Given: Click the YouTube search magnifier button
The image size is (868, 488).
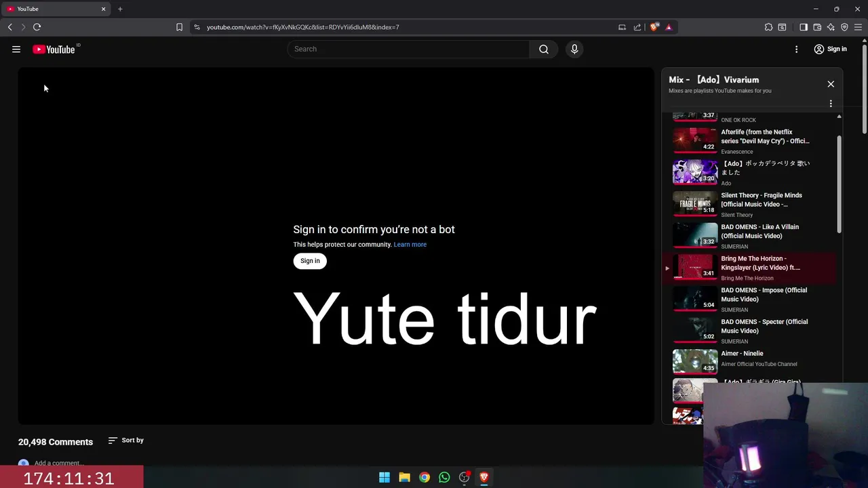Looking at the screenshot, I should pos(544,49).
